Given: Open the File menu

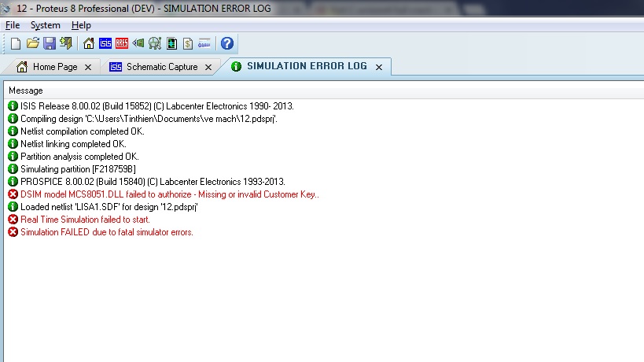Looking at the screenshot, I should pos(13,25).
